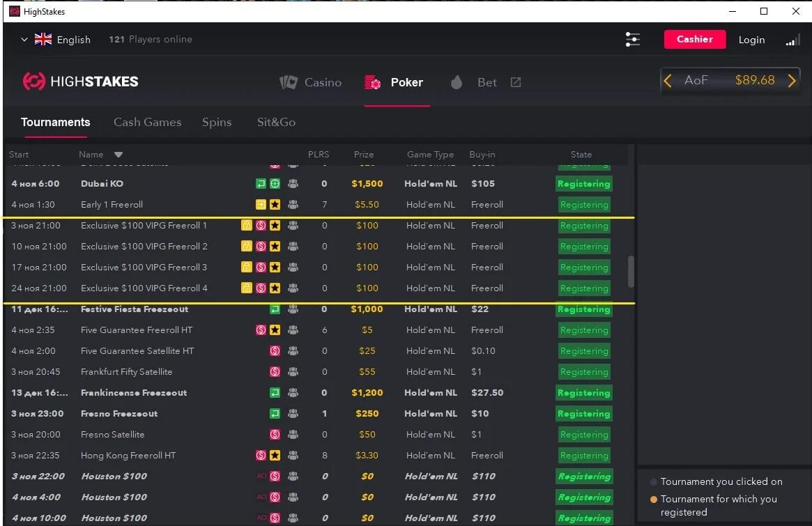The height and width of the screenshot is (526, 812).
Task: Click $27.50 buy-in value
Action: coord(487,392)
